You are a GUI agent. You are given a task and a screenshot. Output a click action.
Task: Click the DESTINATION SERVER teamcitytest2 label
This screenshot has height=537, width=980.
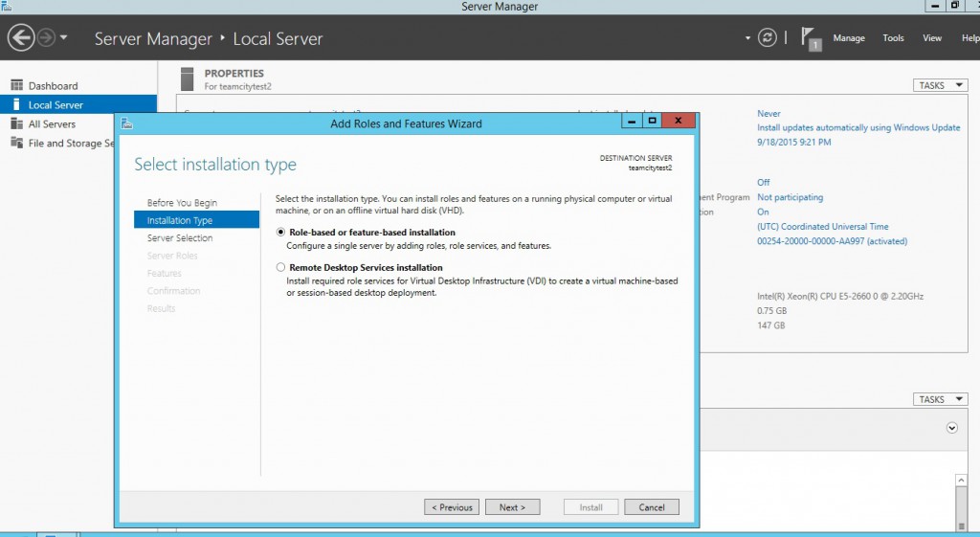tap(635, 163)
